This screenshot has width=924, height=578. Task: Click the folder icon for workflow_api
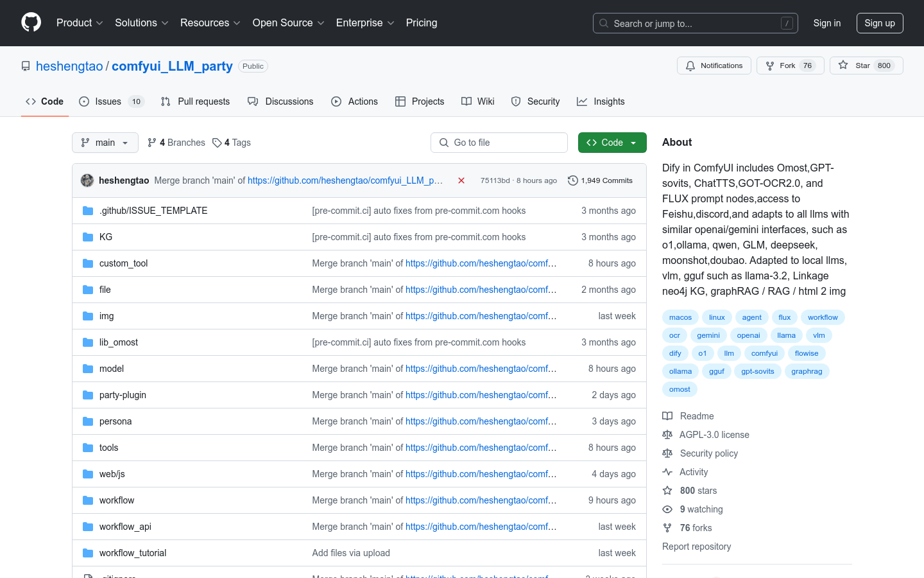88,527
